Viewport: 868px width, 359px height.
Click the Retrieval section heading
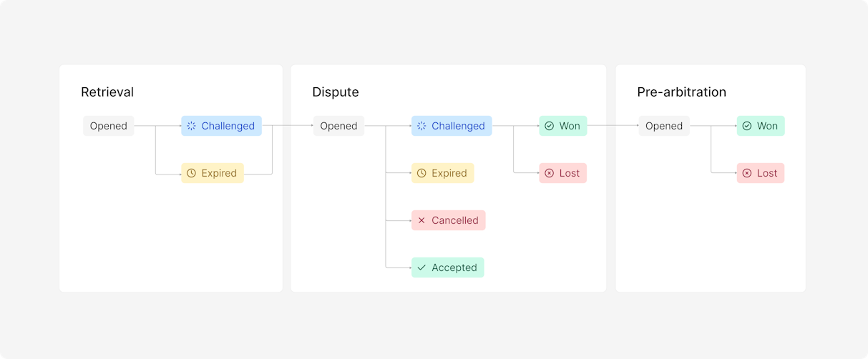click(107, 92)
